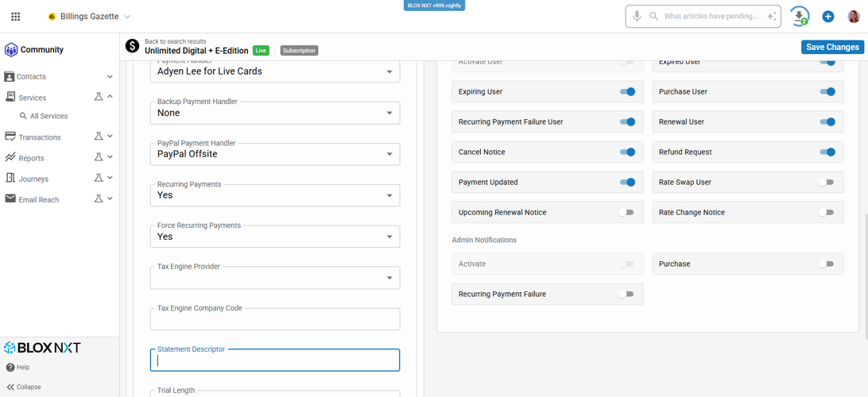Turn on Recurring Payment Failure admin toggle
The image size is (868, 397).
pos(626,295)
